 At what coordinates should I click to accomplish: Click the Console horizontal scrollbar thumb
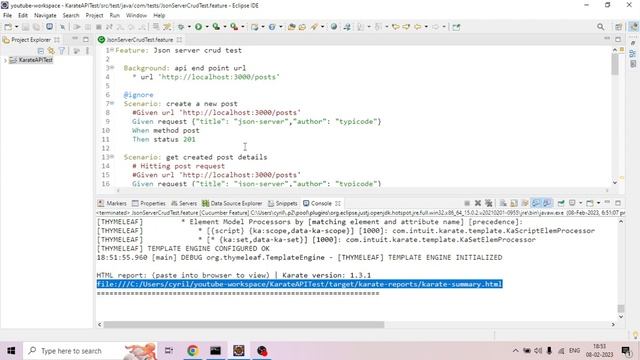pyautogui.click(x=244, y=324)
